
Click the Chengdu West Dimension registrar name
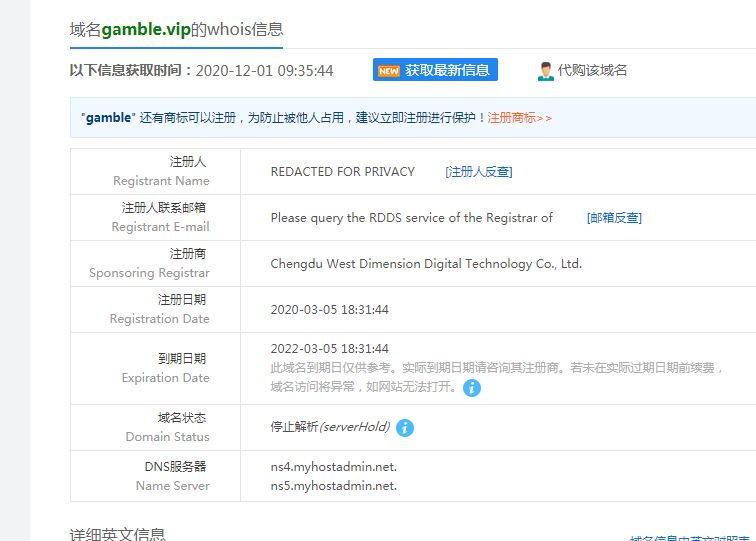pos(426,265)
